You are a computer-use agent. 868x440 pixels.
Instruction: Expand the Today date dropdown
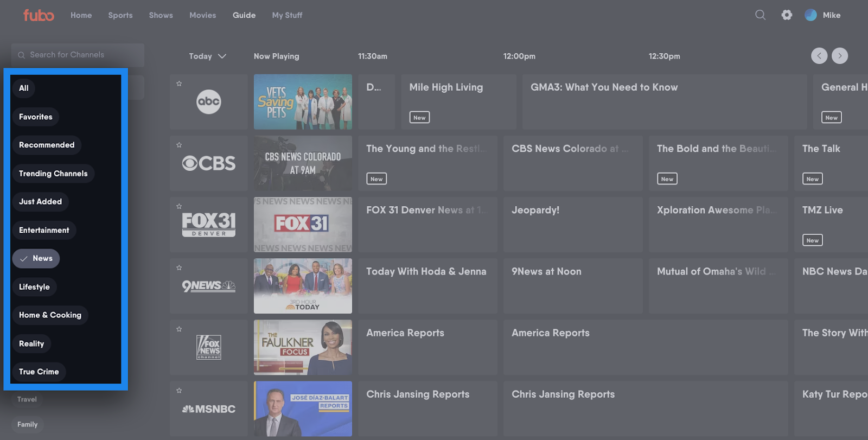(x=207, y=56)
